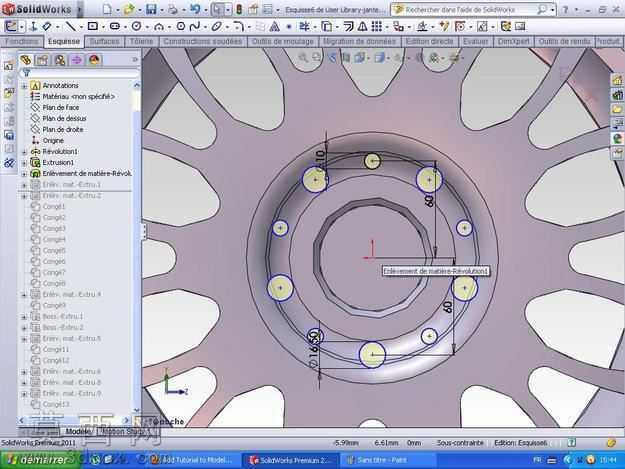The image size is (625, 469).
Task: Open the DimXpertManager tab
Action: (77, 60)
